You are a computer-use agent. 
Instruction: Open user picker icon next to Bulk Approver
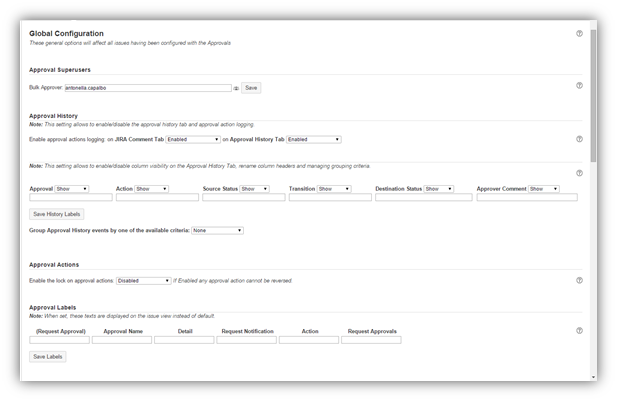(x=236, y=88)
